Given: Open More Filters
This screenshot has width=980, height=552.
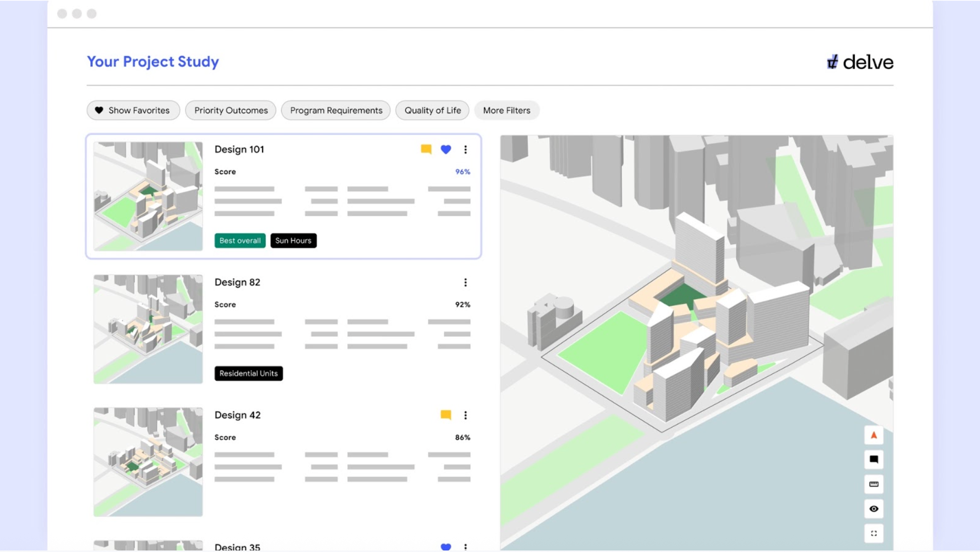Looking at the screenshot, I should [506, 111].
